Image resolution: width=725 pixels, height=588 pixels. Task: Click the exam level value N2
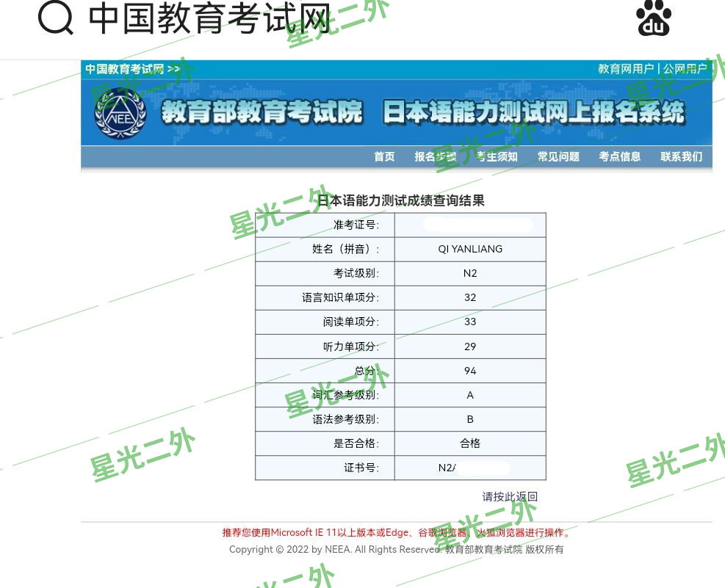pyautogui.click(x=470, y=273)
